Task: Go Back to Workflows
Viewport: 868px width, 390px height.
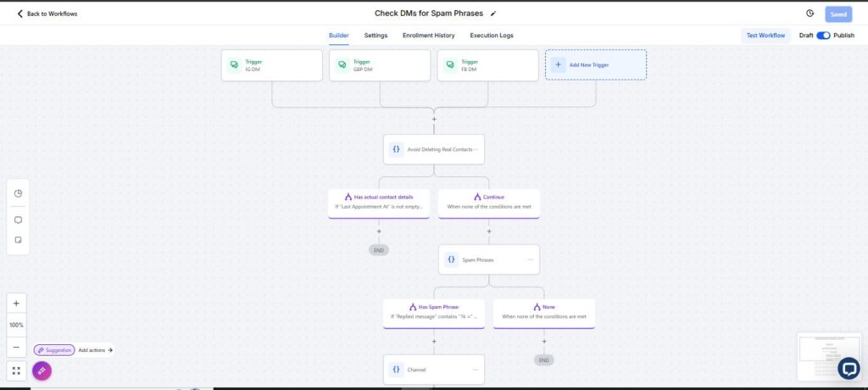Action: pos(47,14)
